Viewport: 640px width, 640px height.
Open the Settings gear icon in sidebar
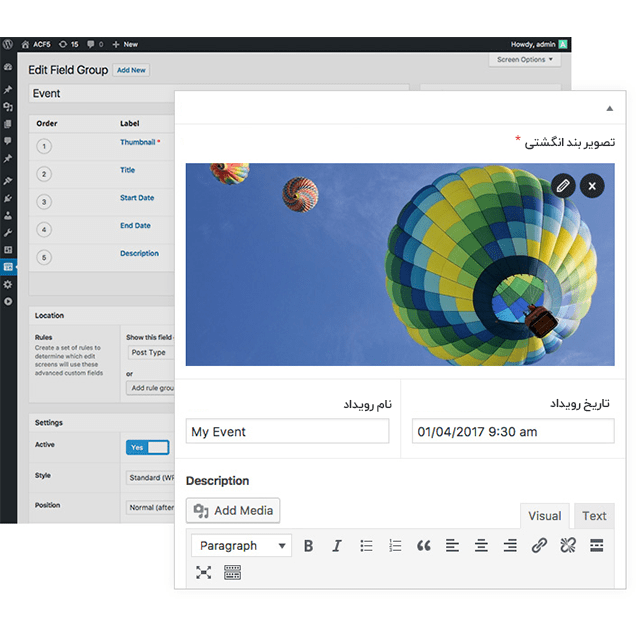click(8, 284)
